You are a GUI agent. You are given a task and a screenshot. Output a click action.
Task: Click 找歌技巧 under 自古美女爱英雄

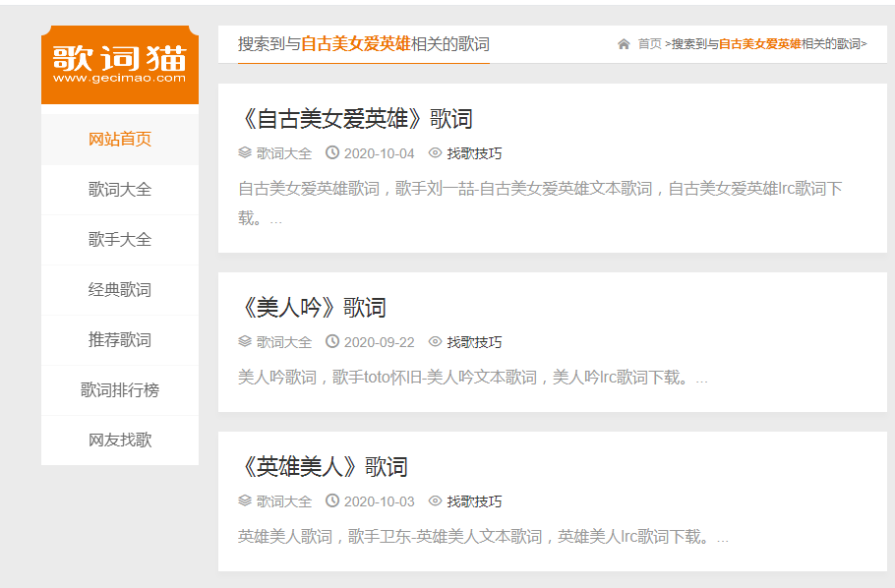tap(474, 153)
